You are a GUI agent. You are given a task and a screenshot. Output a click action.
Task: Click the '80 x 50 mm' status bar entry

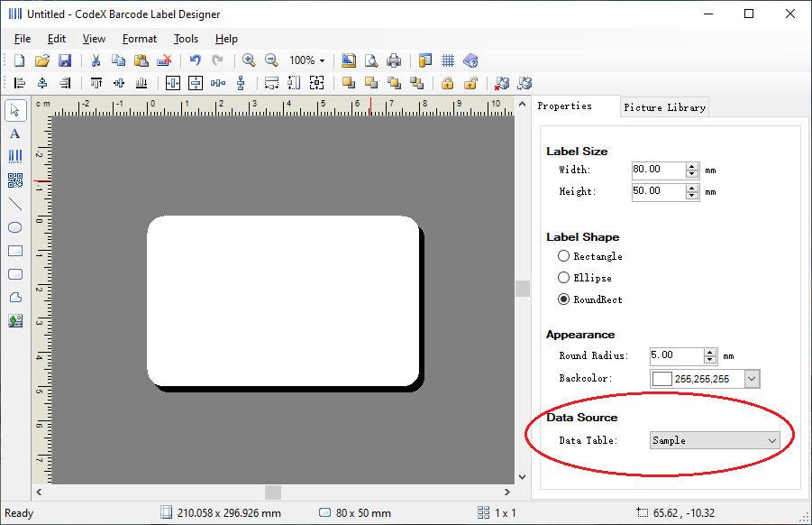click(x=355, y=513)
